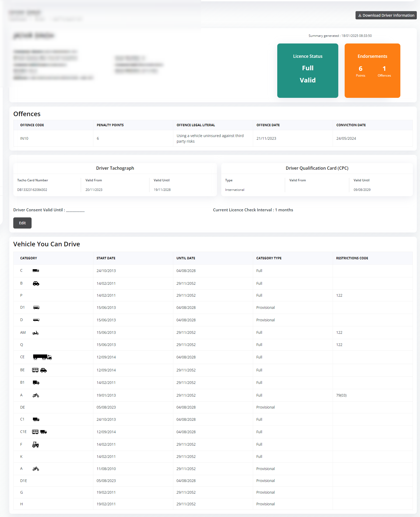Click the moped icon next to AM

pyautogui.click(x=36, y=333)
